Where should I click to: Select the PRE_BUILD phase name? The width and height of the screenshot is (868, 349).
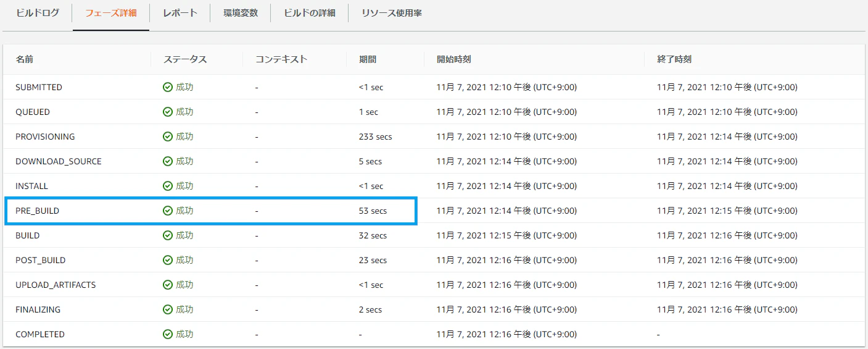pos(38,211)
